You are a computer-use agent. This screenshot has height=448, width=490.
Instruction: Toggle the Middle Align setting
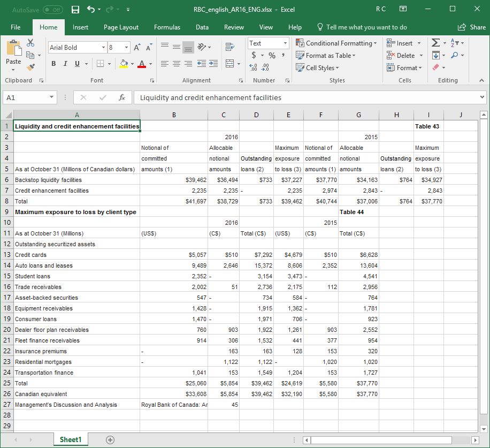[x=176, y=47]
